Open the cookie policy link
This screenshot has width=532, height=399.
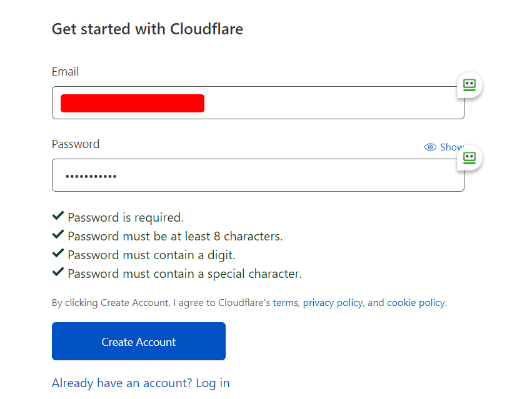tap(416, 302)
